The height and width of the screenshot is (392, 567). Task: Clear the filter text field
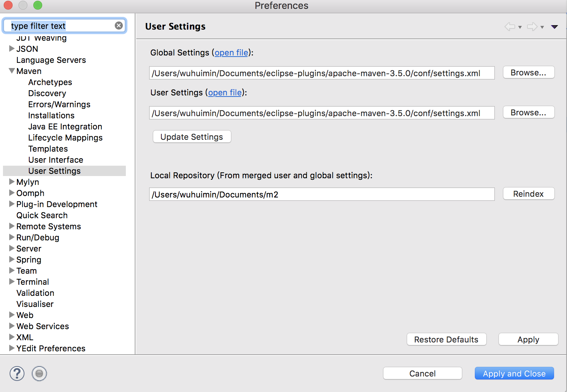(119, 26)
